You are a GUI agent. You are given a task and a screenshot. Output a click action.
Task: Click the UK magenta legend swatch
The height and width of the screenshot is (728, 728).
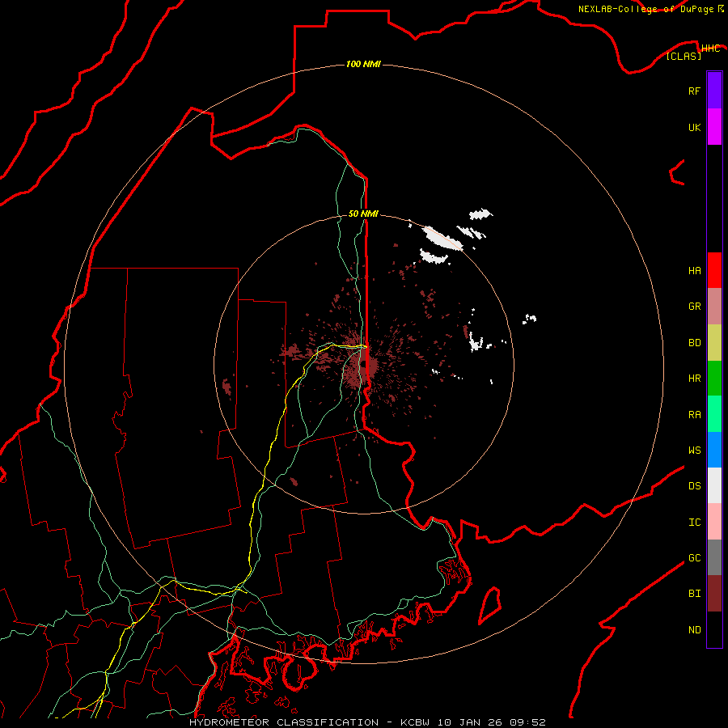pyautogui.click(x=714, y=127)
